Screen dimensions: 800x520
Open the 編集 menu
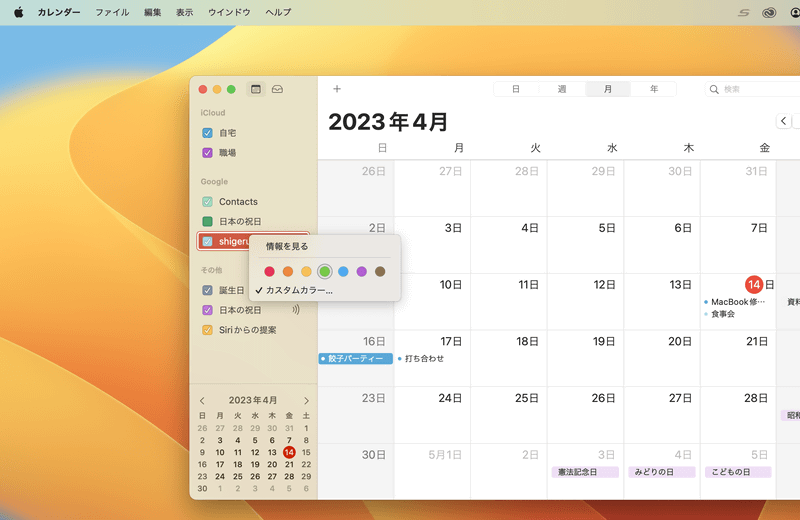coord(152,12)
